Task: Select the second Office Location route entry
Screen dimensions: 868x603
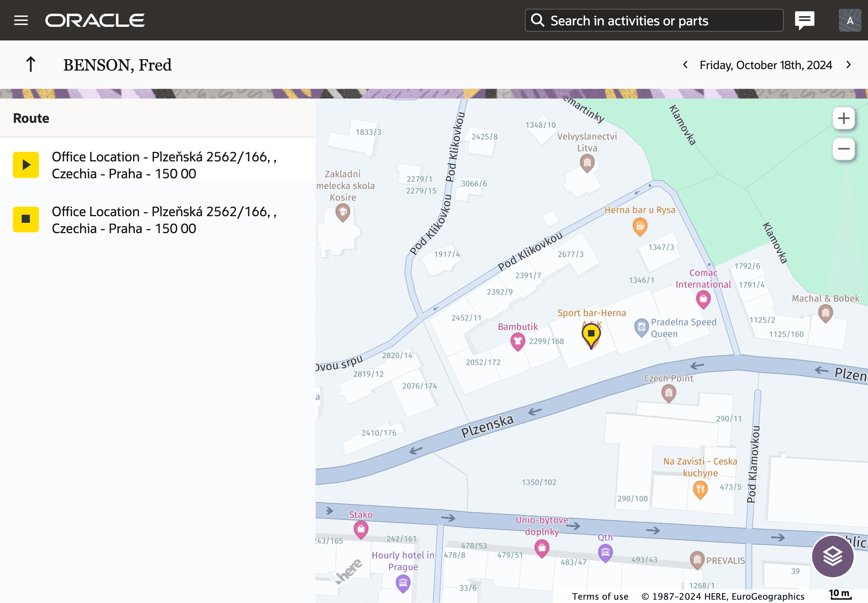Action: pyautogui.click(x=164, y=220)
